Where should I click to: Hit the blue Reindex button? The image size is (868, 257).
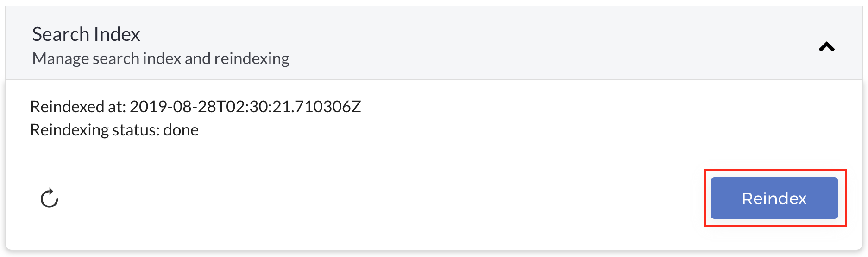pyautogui.click(x=774, y=198)
